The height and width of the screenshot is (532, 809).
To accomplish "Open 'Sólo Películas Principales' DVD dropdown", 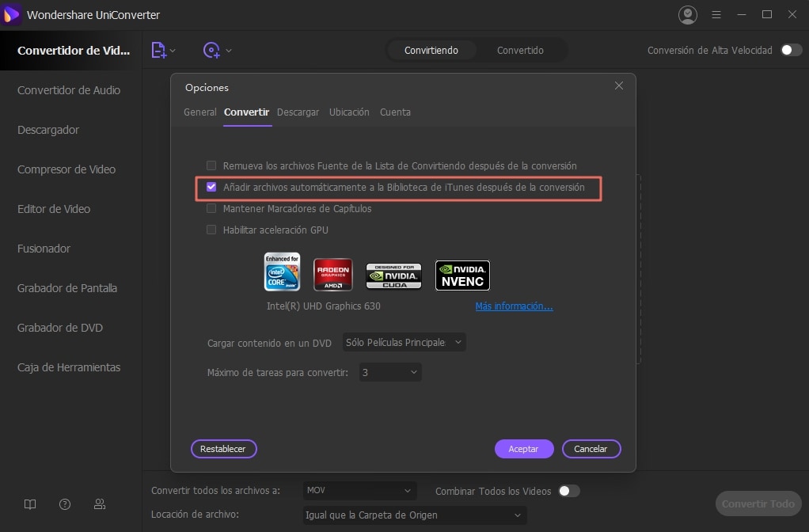I will (404, 342).
